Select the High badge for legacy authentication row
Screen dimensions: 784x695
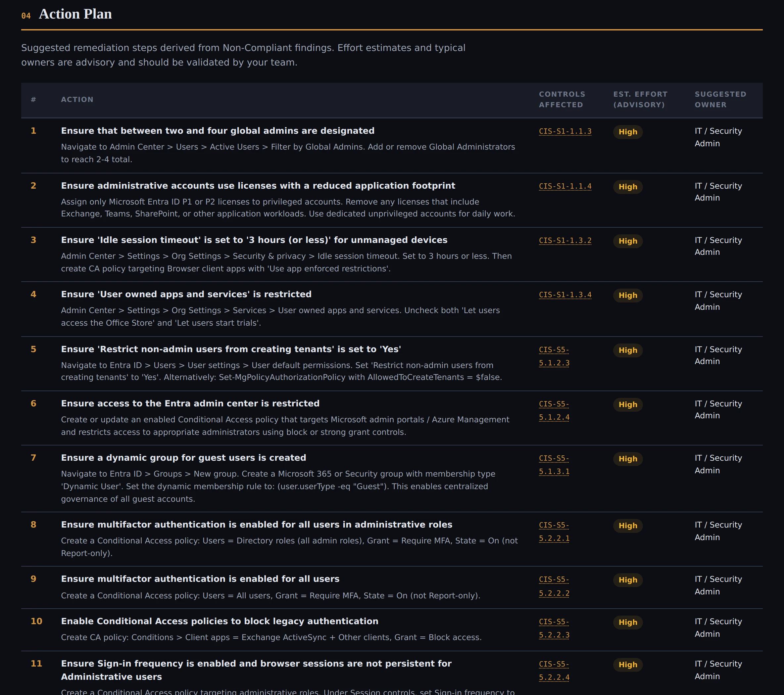[x=627, y=622]
